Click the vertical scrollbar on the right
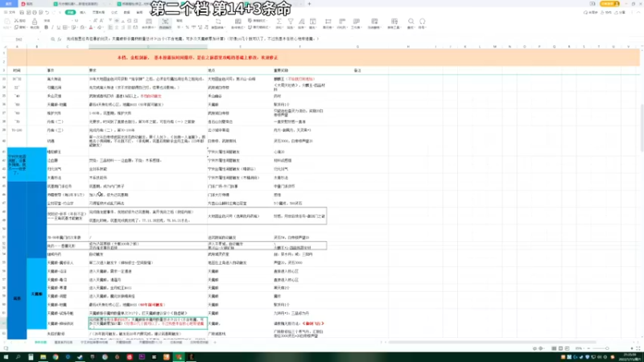The width and height of the screenshot is (644, 362). pyautogui.click(x=642, y=127)
